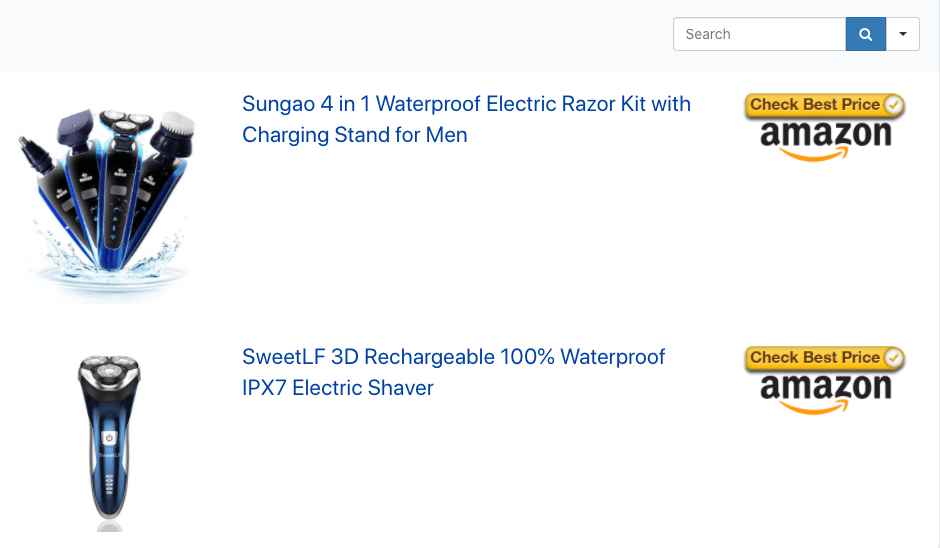
Task: Click the Sungao razor kit product image
Action: (101, 195)
